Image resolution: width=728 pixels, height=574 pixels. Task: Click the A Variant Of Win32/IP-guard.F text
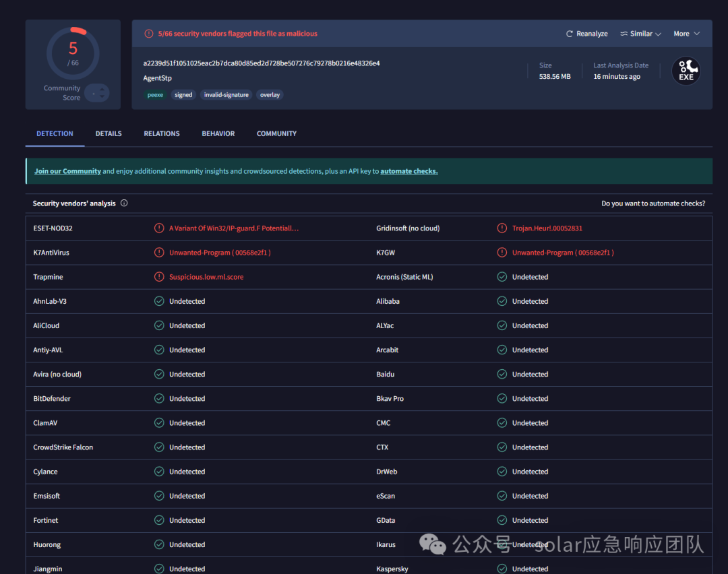coord(233,228)
